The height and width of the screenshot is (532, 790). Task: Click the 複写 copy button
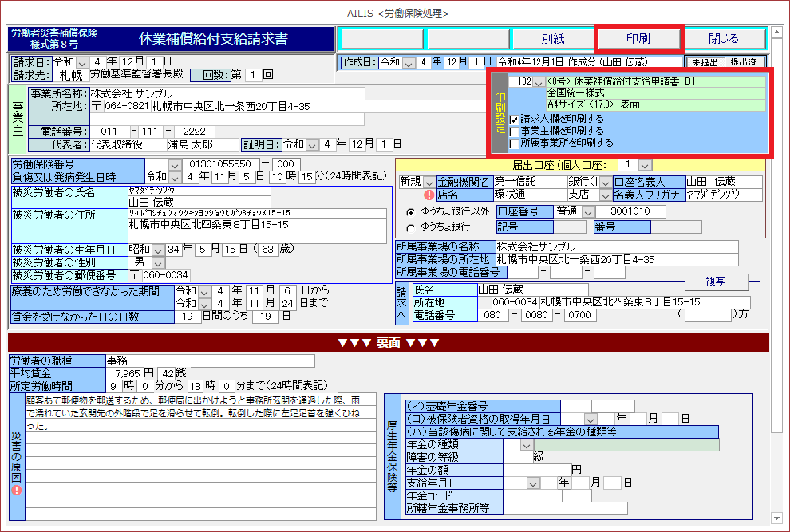715,282
